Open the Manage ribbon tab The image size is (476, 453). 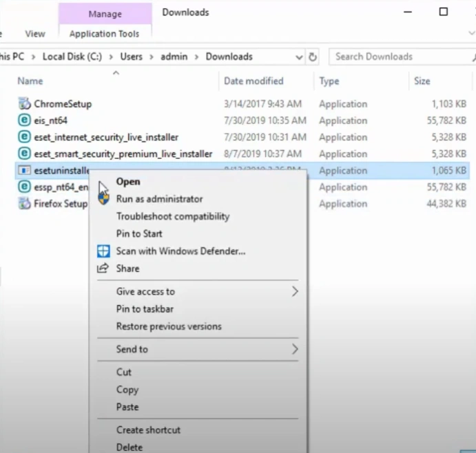[x=105, y=14]
